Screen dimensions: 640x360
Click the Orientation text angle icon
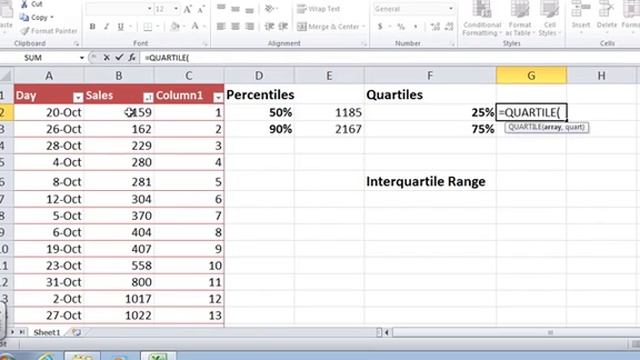(269, 9)
